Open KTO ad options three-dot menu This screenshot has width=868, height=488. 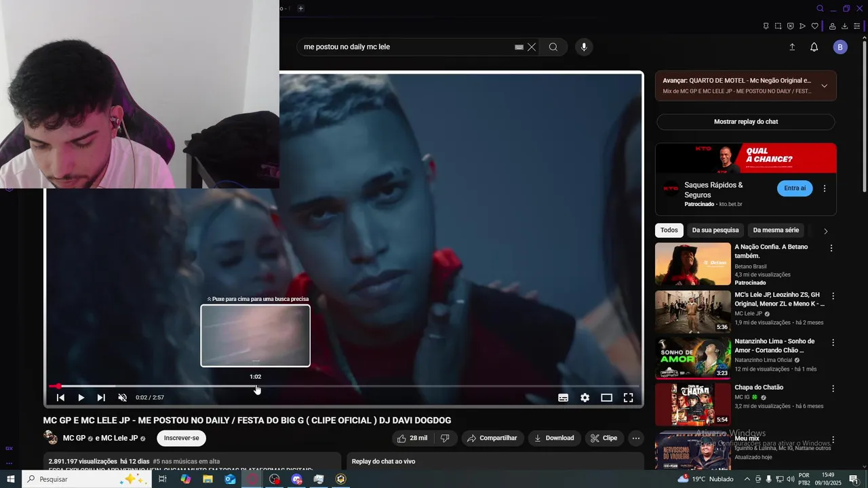(825, 188)
